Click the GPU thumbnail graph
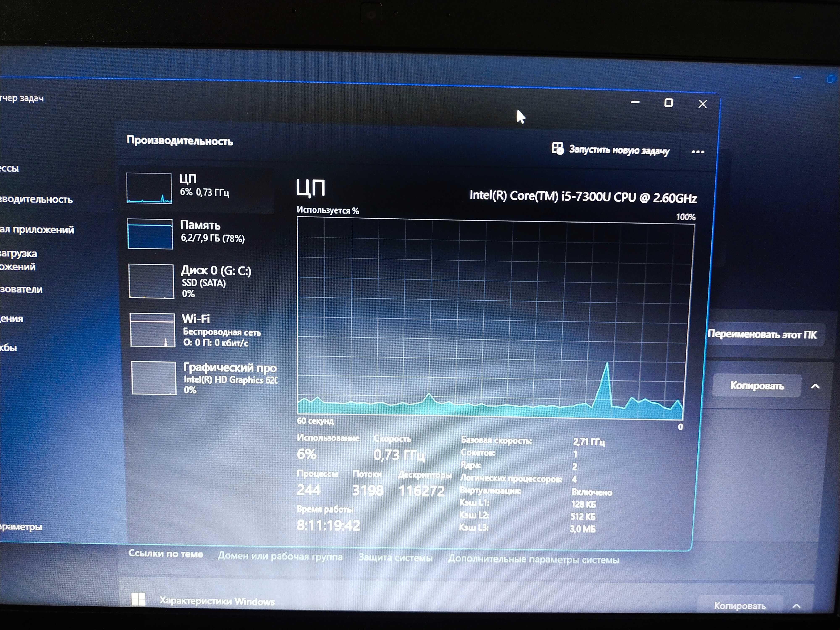This screenshot has width=840, height=630. pyautogui.click(x=154, y=378)
